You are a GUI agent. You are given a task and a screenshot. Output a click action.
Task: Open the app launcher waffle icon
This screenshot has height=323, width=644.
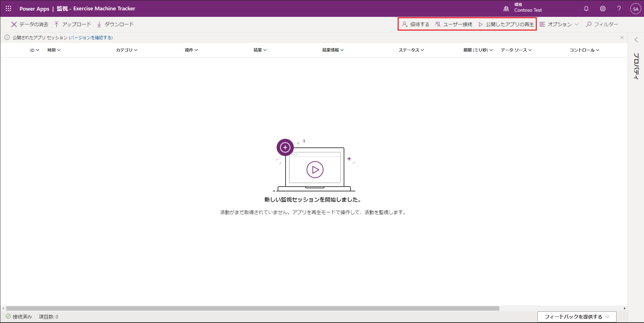click(9, 9)
